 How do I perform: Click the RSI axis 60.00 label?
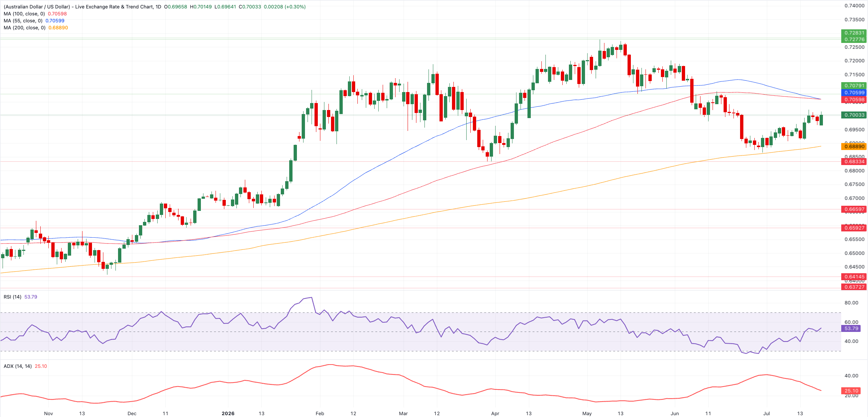point(851,322)
